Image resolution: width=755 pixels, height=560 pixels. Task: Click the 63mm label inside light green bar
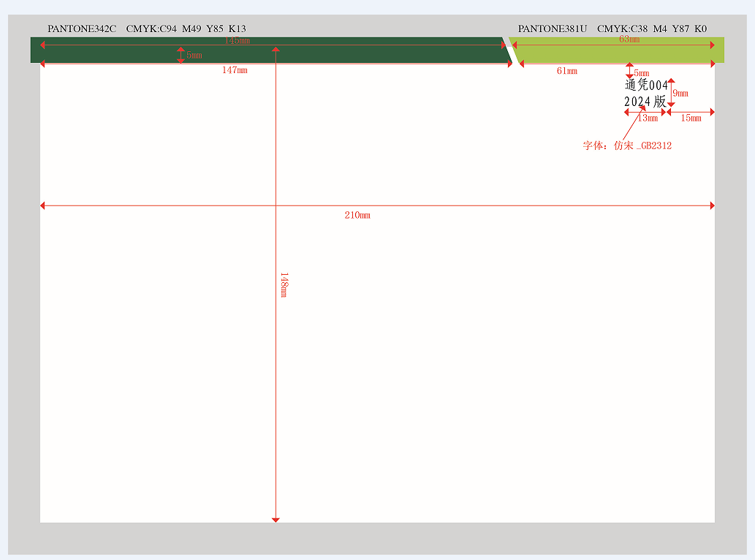(x=629, y=39)
